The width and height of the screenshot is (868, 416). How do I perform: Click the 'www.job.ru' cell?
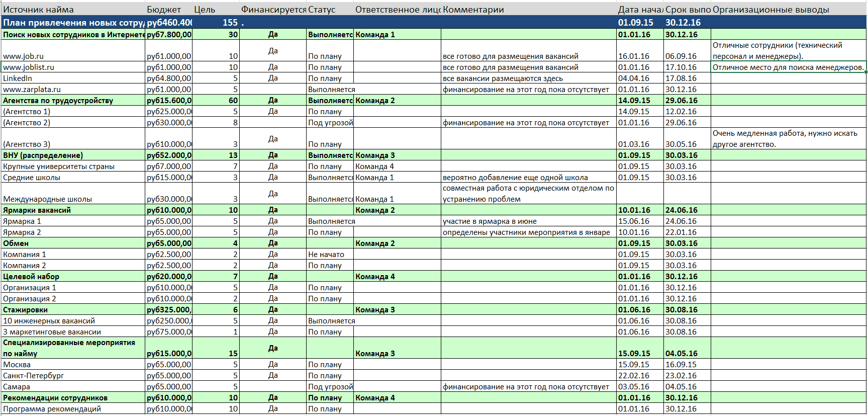[x=73, y=51]
